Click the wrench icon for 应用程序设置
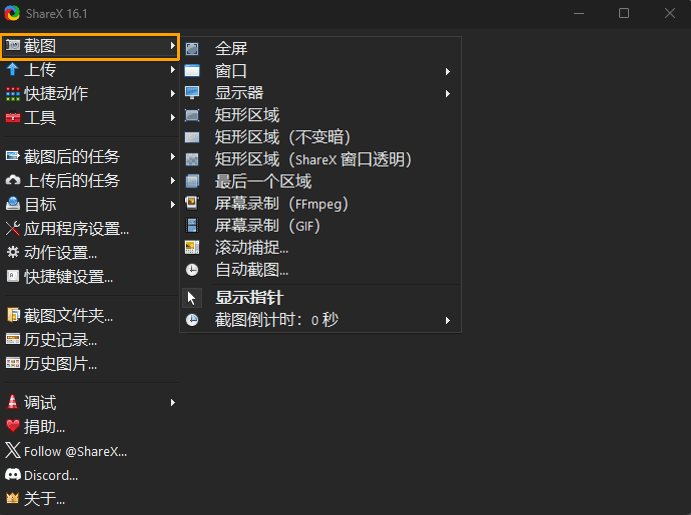This screenshot has width=691, height=515. pos(13,228)
